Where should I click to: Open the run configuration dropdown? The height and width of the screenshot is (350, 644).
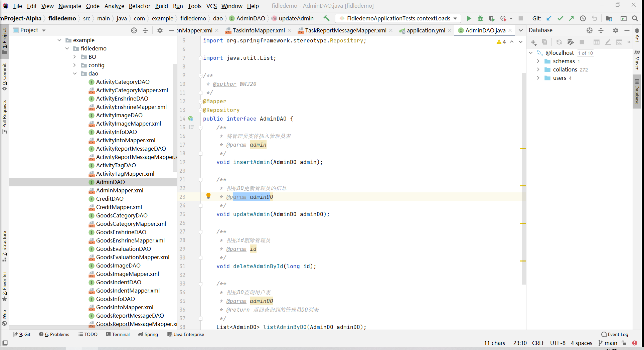[398, 18]
